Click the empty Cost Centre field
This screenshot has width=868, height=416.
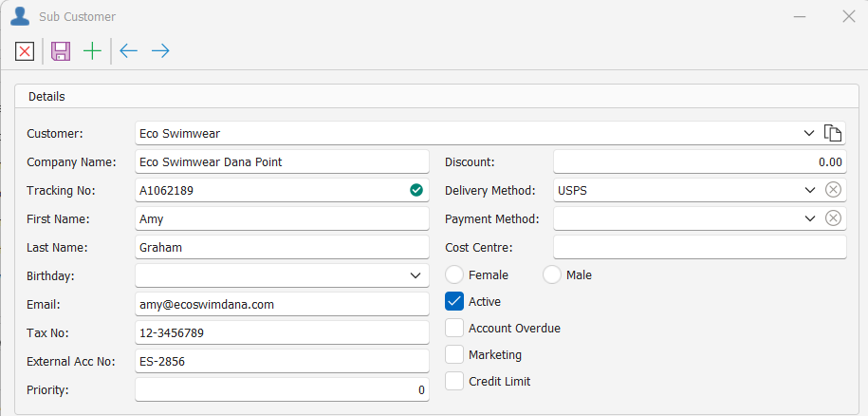click(x=700, y=247)
